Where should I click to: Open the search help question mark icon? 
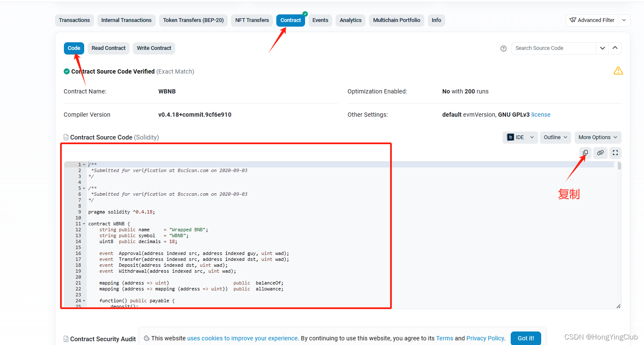(x=504, y=49)
